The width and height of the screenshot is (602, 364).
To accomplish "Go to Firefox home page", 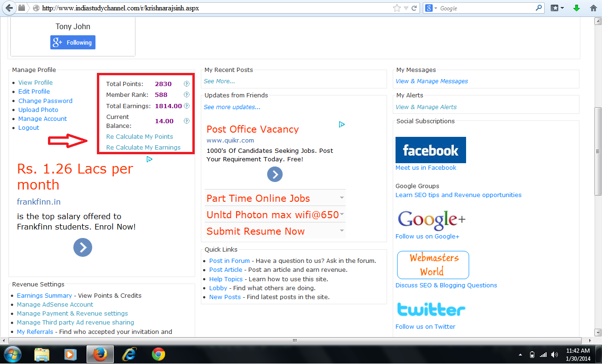I will [594, 8].
